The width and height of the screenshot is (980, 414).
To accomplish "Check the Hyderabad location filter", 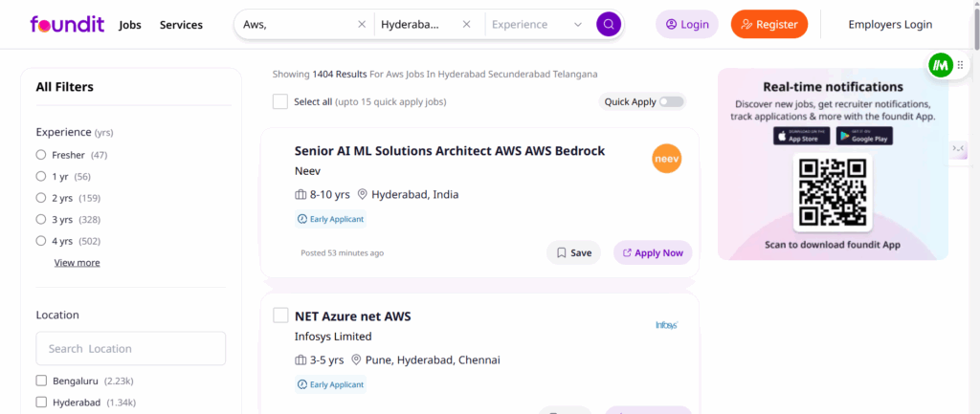I will 41,403.
